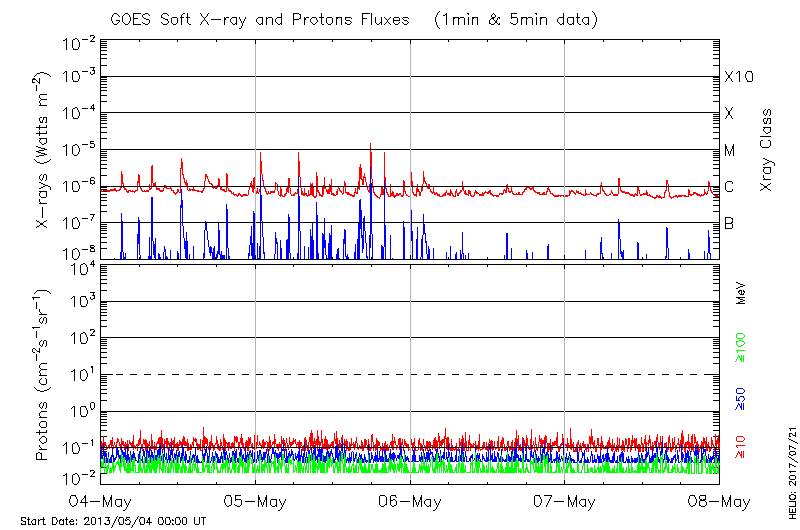The image size is (800, 530).
Task: Click the 07-May tick label
Action: point(565,500)
